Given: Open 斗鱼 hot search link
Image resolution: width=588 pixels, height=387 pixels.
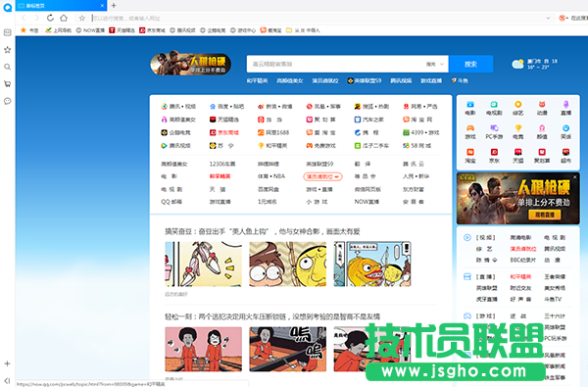Looking at the screenshot, I should point(460,80).
